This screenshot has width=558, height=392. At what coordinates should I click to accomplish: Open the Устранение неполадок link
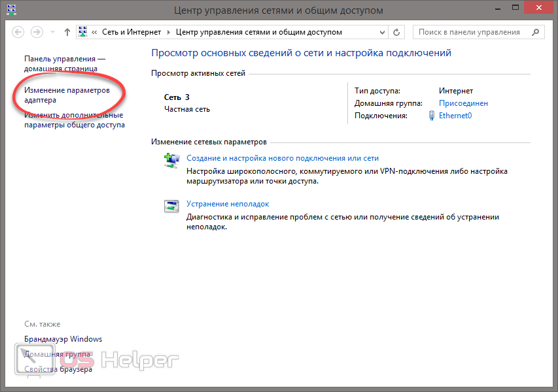tap(228, 204)
